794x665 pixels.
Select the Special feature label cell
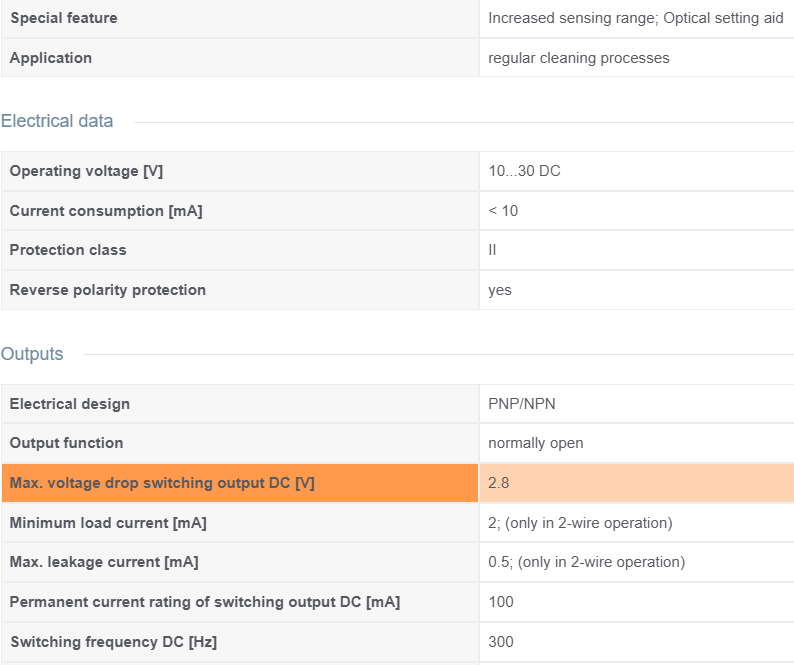(x=240, y=18)
